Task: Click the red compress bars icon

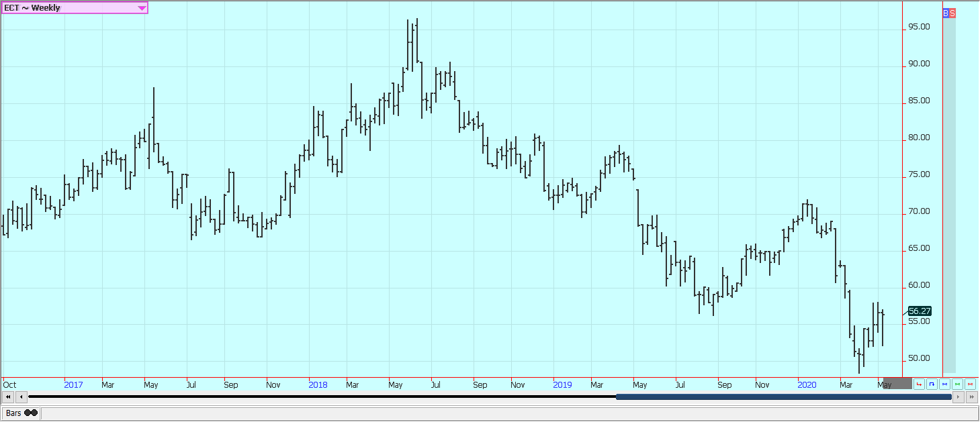Action: click(x=970, y=384)
